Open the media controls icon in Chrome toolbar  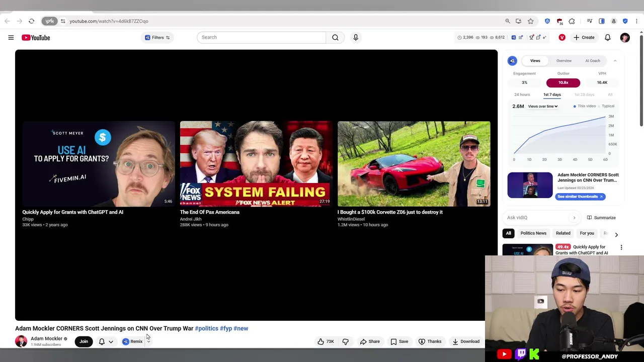click(x=590, y=21)
